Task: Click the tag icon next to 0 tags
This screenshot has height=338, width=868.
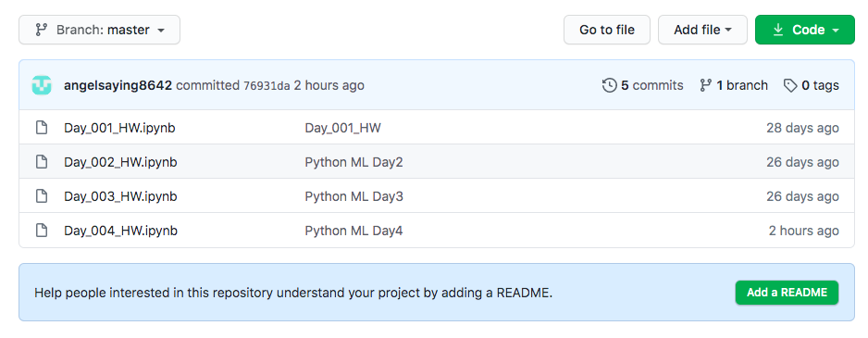Action: (x=790, y=85)
